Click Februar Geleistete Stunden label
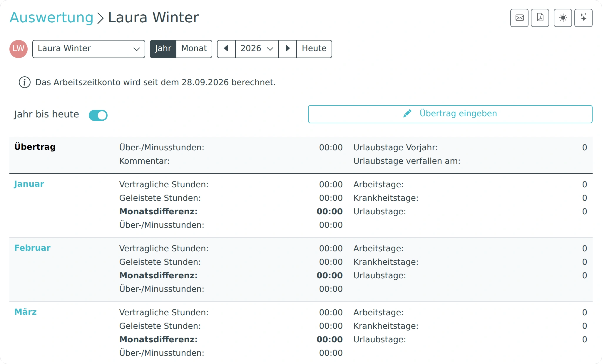This screenshot has width=602, height=364. pos(160,262)
